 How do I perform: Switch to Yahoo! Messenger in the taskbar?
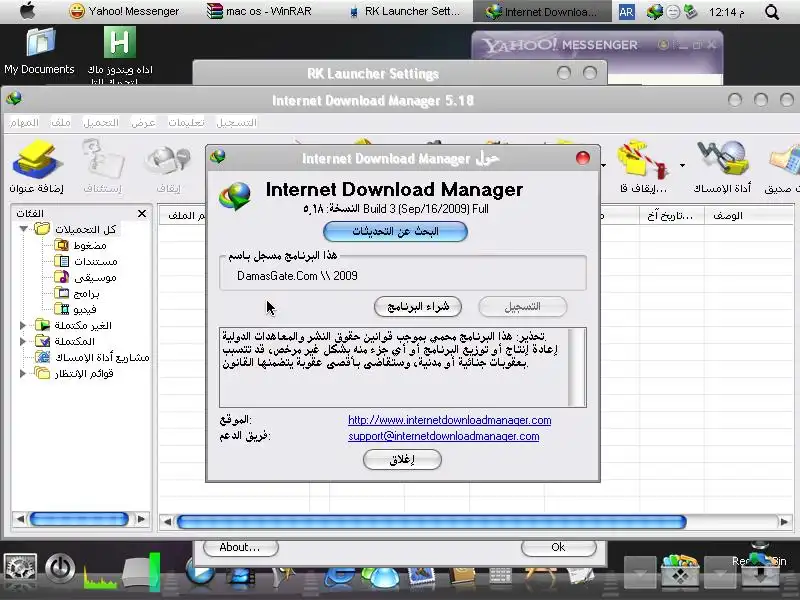pyautogui.click(x=124, y=11)
